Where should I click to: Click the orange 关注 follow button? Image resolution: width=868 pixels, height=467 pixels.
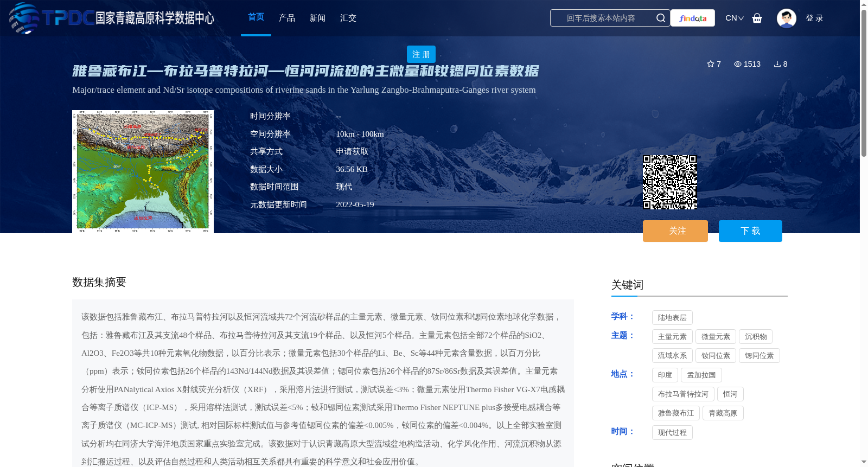pos(675,231)
